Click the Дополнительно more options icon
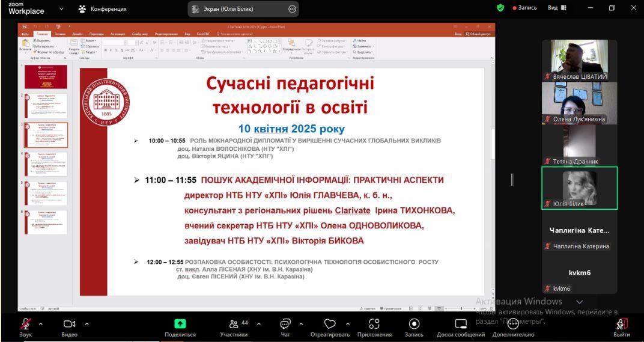644x342 pixels. click(x=512, y=323)
